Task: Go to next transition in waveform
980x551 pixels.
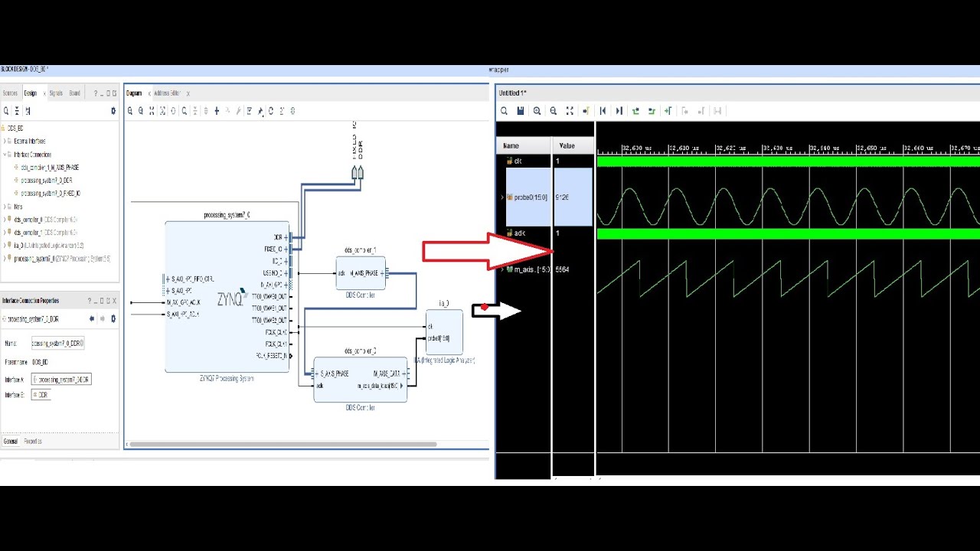Action: point(652,111)
